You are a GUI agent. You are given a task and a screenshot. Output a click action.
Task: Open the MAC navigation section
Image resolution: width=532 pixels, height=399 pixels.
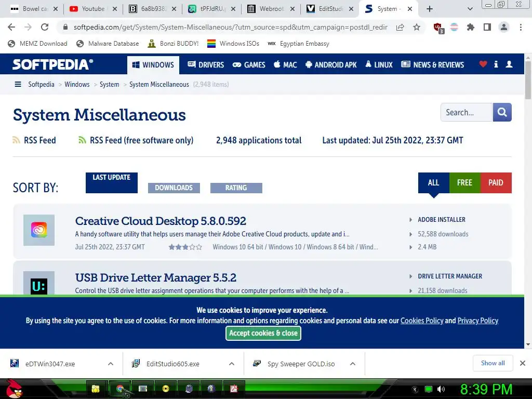285,64
